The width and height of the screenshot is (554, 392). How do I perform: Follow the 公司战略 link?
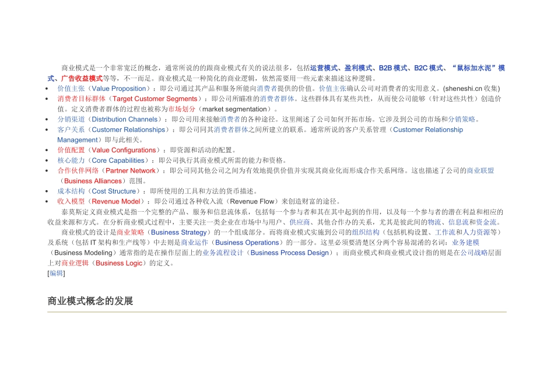point(474,253)
